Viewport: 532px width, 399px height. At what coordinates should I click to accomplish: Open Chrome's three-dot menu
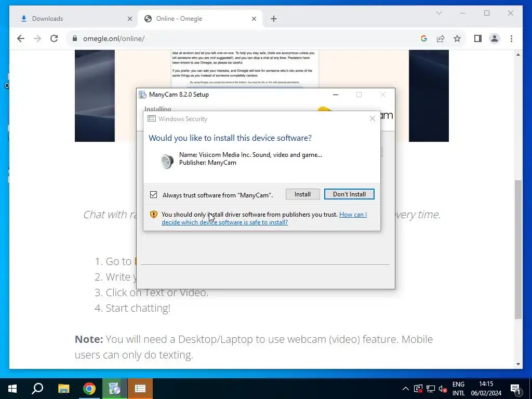coord(511,38)
